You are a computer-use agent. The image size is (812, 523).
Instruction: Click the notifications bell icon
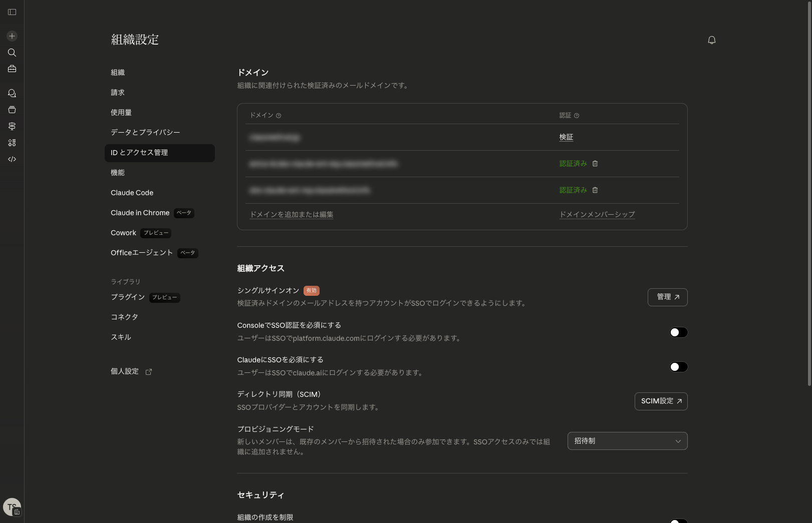[x=711, y=40]
